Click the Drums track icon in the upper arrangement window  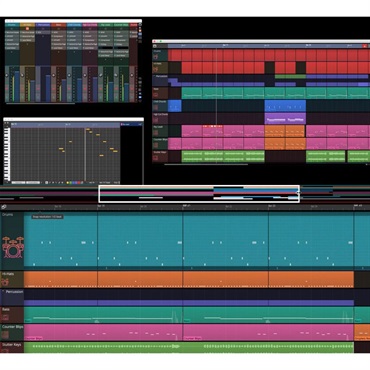(155, 57)
